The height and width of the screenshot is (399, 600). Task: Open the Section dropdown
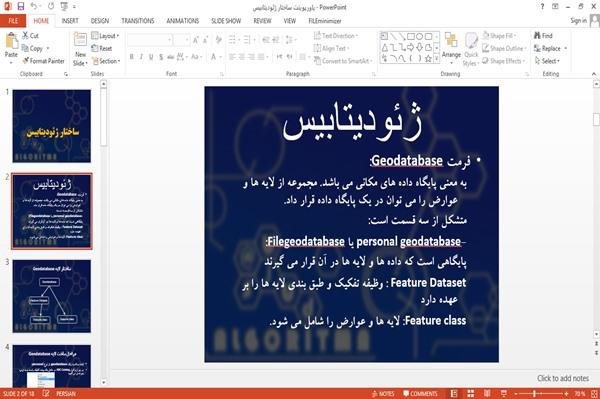(x=106, y=61)
